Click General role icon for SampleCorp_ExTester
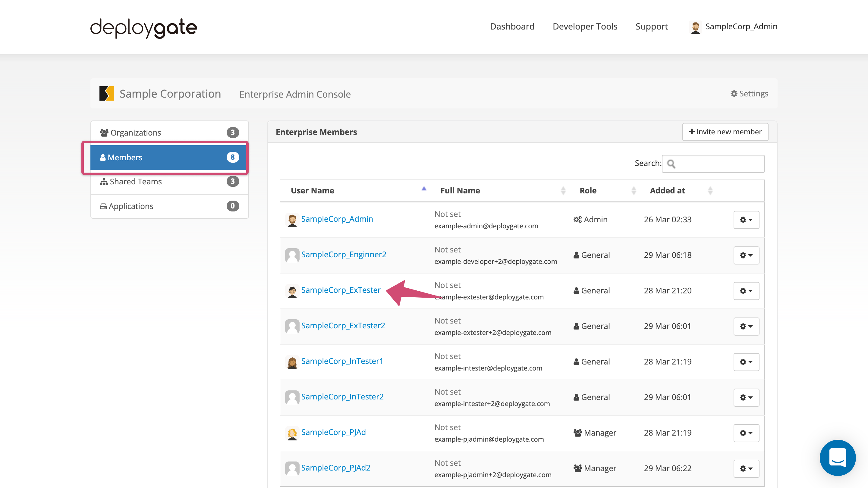Viewport: 868px width, 488px height. coord(576,291)
